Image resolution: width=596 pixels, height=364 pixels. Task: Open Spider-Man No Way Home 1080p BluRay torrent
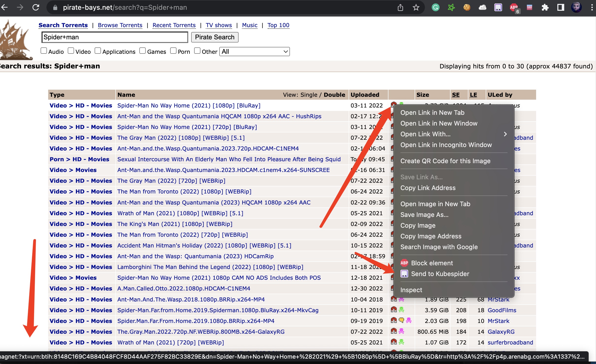[x=189, y=106]
